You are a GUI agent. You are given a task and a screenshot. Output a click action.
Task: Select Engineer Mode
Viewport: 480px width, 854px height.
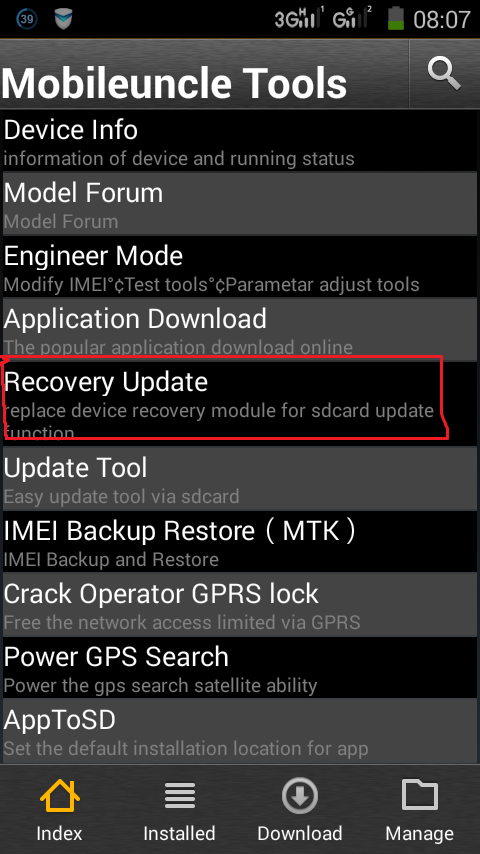pos(240,267)
